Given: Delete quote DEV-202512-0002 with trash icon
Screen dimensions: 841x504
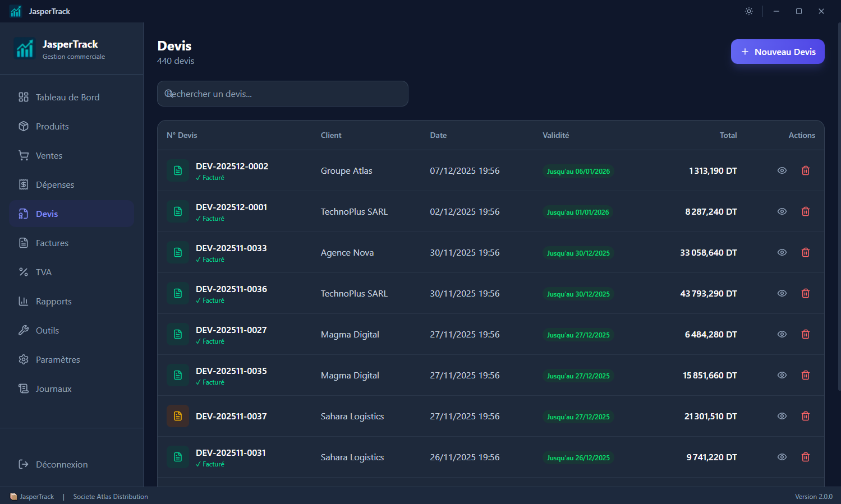Looking at the screenshot, I should [806, 170].
